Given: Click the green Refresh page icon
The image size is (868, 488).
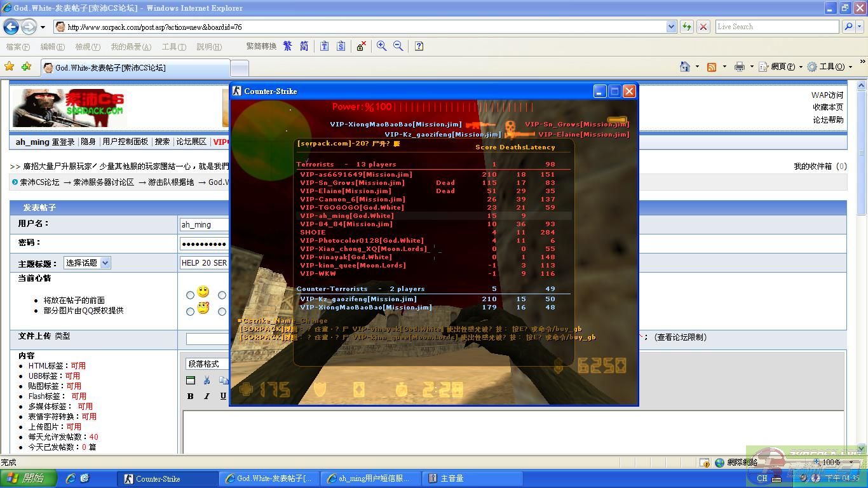Looking at the screenshot, I should (x=687, y=27).
